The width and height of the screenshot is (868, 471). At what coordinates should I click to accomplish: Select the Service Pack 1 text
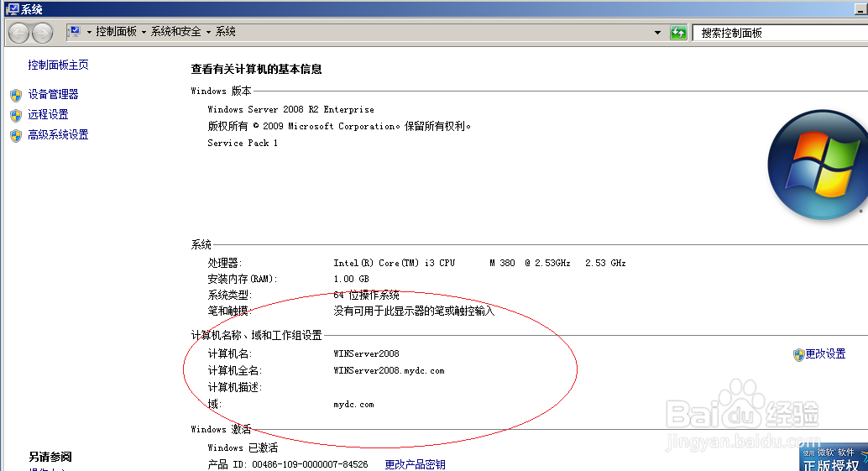[243, 143]
